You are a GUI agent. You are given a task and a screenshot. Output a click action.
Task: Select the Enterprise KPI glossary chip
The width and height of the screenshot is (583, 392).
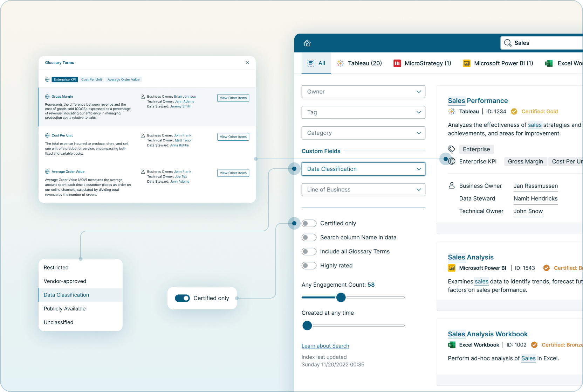click(x=65, y=79)
